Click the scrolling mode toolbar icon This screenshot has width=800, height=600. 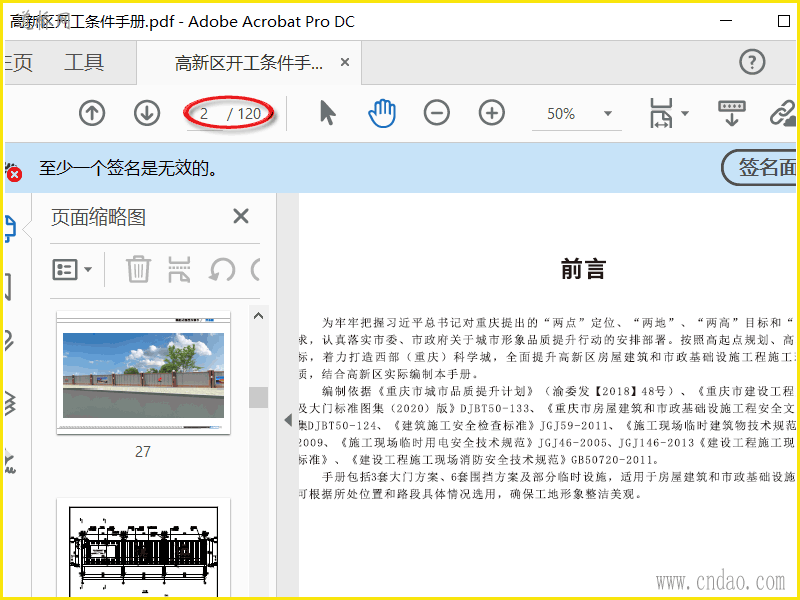tap(732, 113)
